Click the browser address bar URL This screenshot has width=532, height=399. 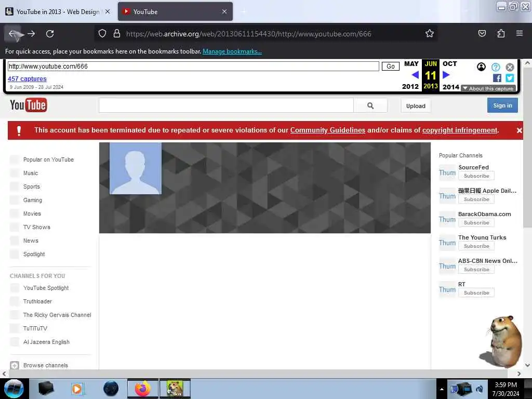[x=249, y=34]
